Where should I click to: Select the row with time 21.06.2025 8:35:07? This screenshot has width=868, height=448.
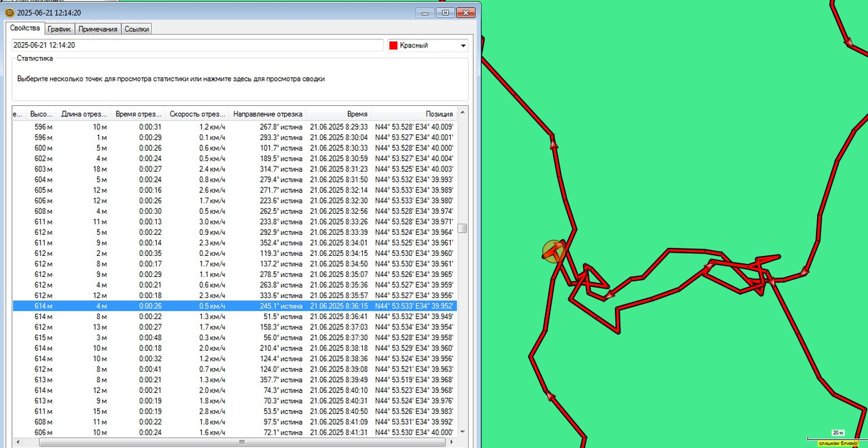click(235, 274)
